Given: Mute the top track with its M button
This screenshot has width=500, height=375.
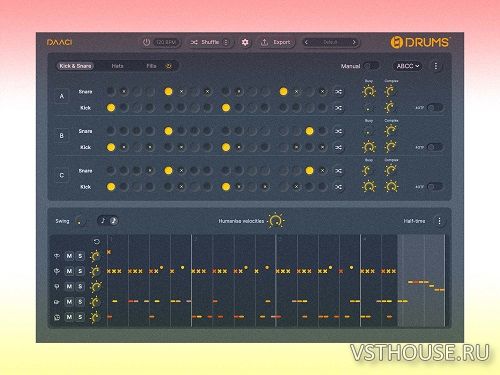Looking at the screenshot, I should point(69,256).
